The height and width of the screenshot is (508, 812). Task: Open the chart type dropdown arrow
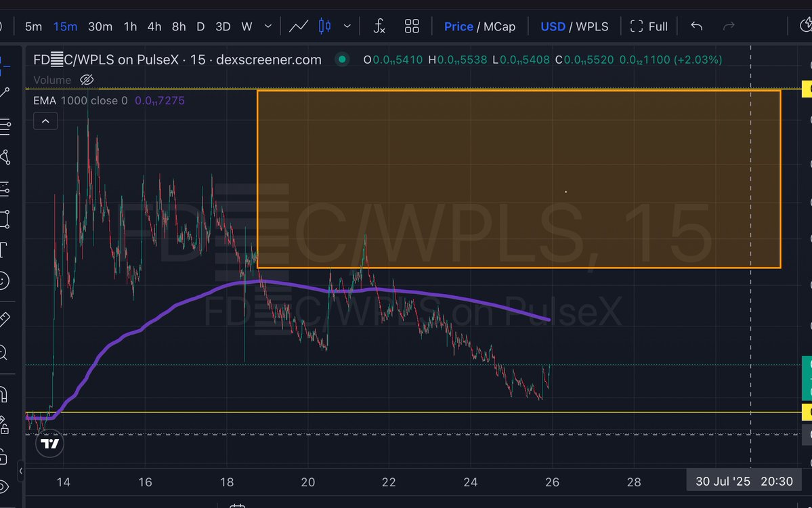click(347, 26)
